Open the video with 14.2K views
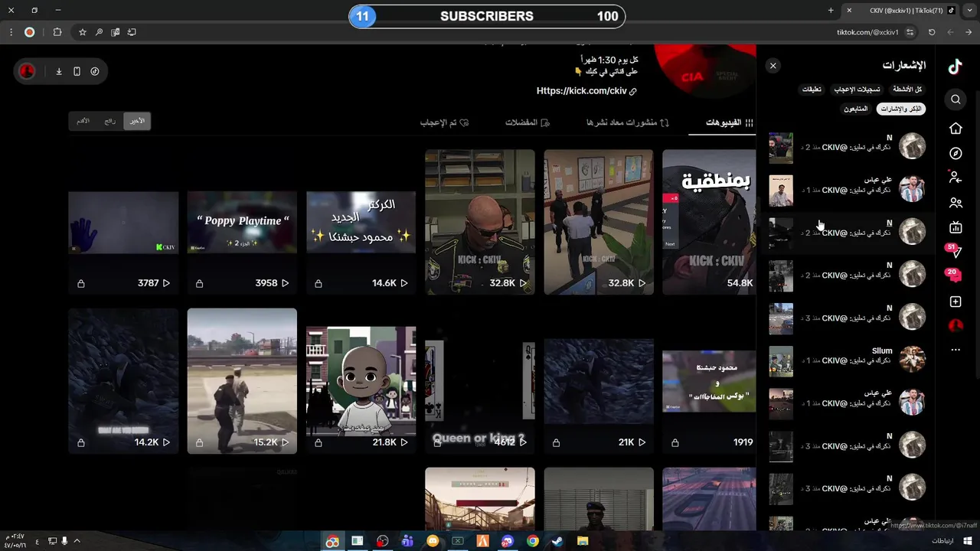 pos(123,381)
